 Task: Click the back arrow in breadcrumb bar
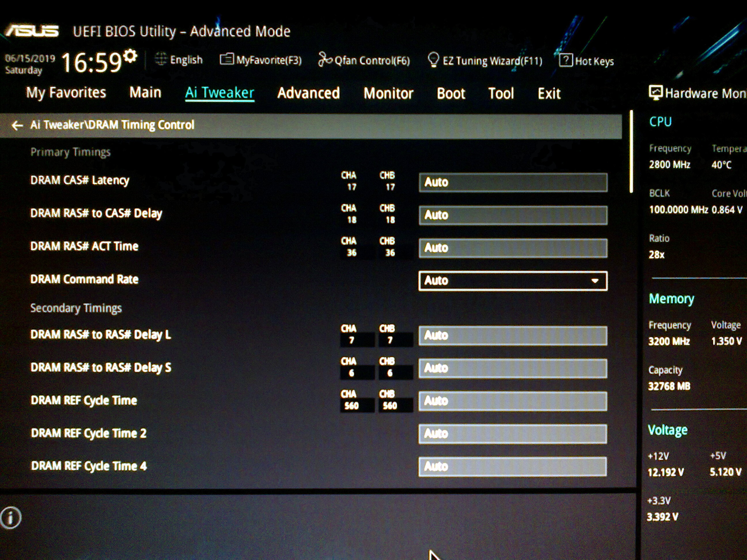coord(17,126)
